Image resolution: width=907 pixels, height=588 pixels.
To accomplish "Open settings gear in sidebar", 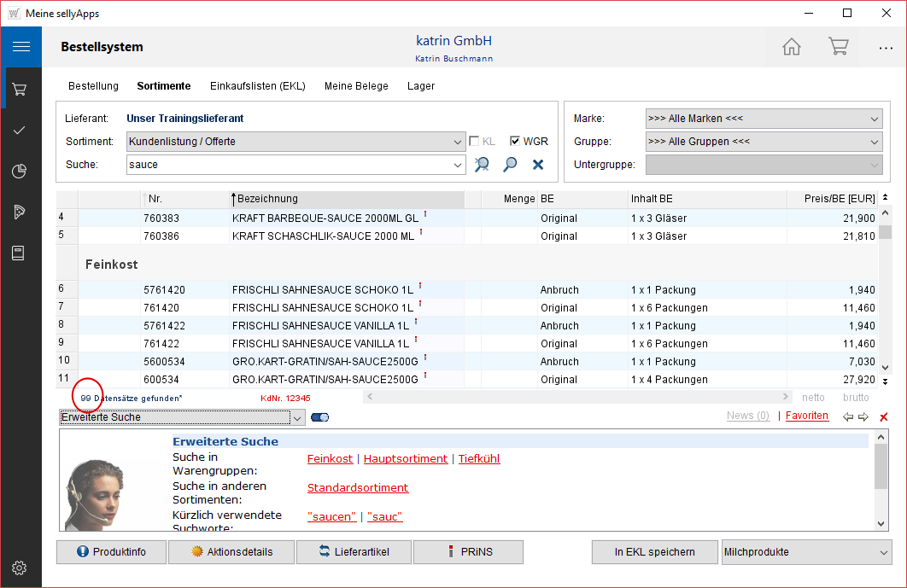I will pyautogui.click(x=20, y=568).
